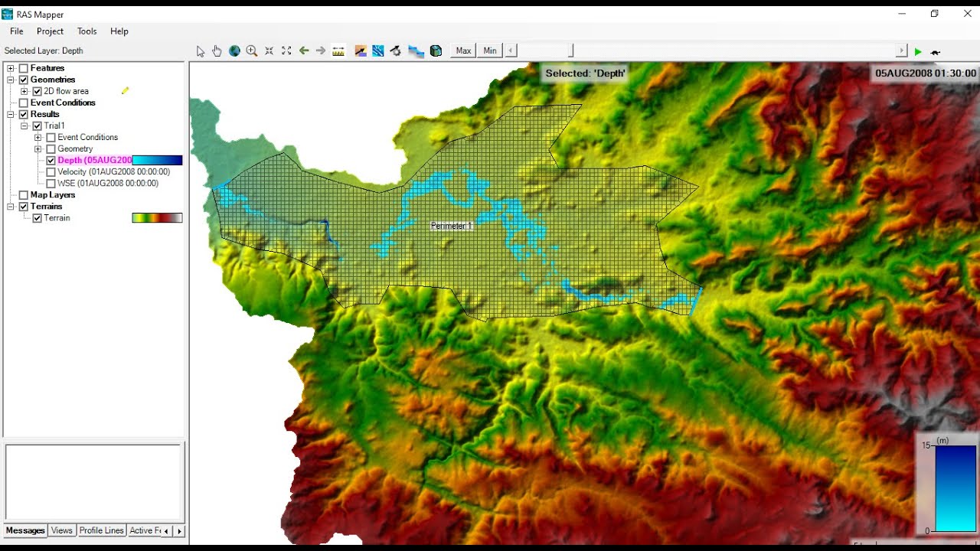980x551 pixels.
Task: Check the Velocity results layer
Action: click(51, 172)
